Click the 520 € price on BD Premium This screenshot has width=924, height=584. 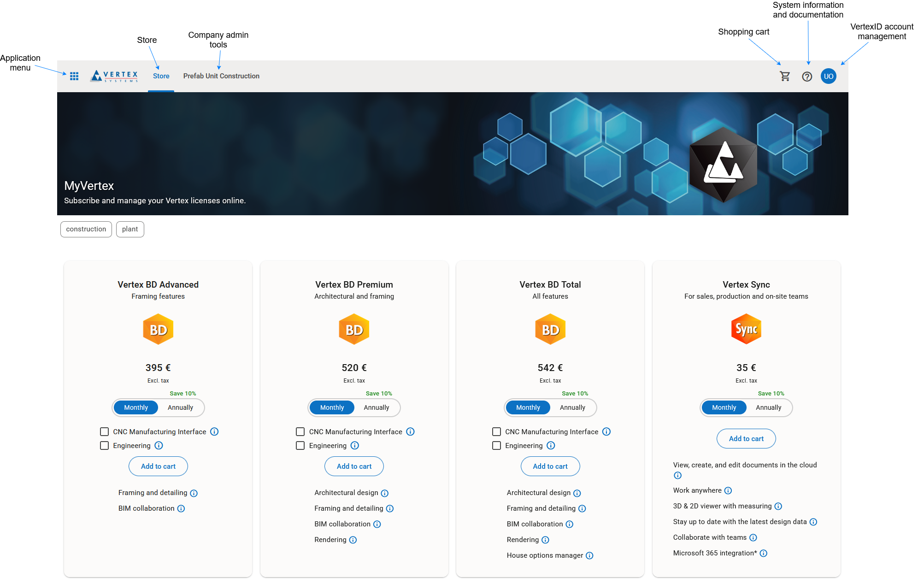[354, 368]
